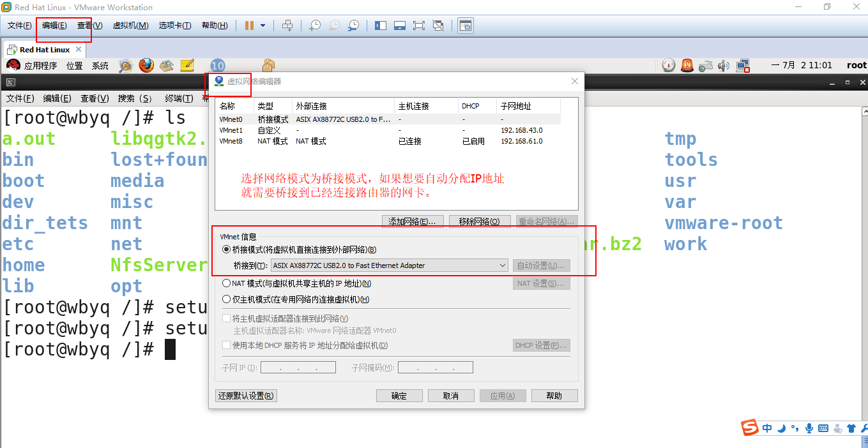Click the console view toolbar icon

[466, 26]
